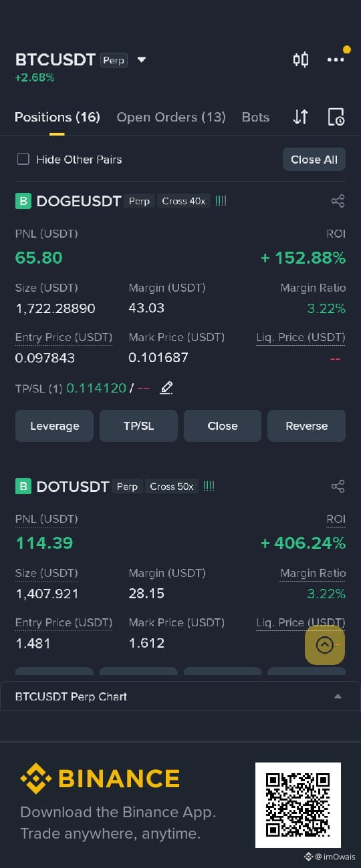Open the three-dot more options menu
The height and width of the screenshot is (868, 361).
pyautogui.click(x=336, y=59)
